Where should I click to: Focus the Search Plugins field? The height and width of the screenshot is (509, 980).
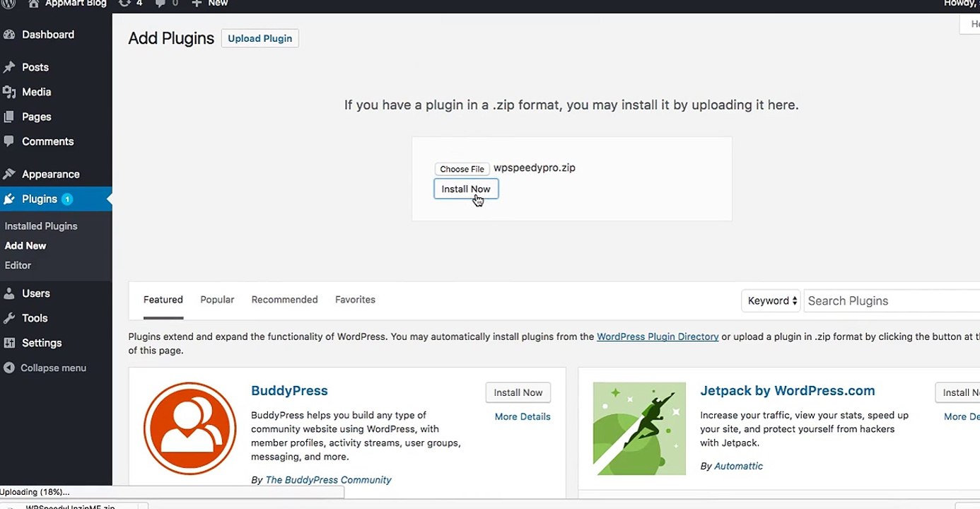click(x=892, y=300)
